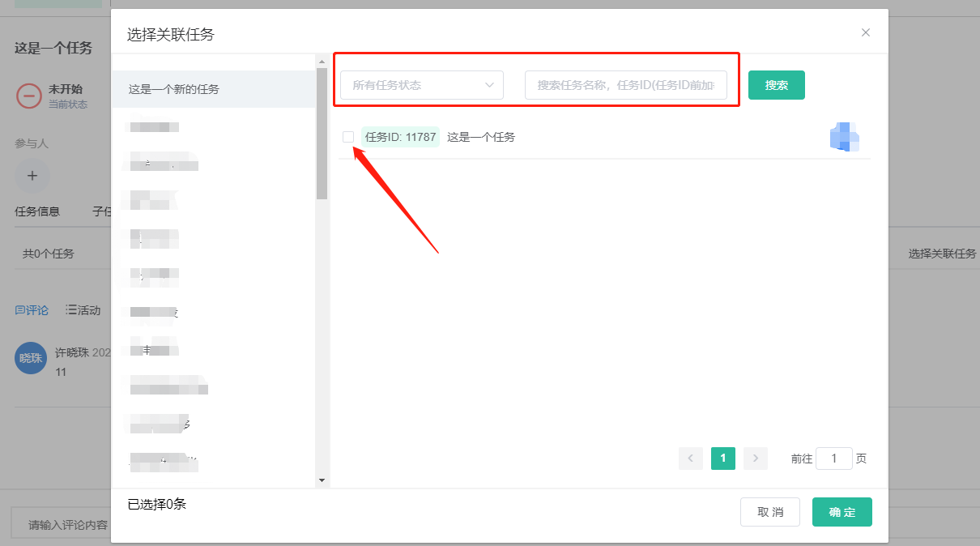Click the 请输入评论内容 comment input

(61, 525)
